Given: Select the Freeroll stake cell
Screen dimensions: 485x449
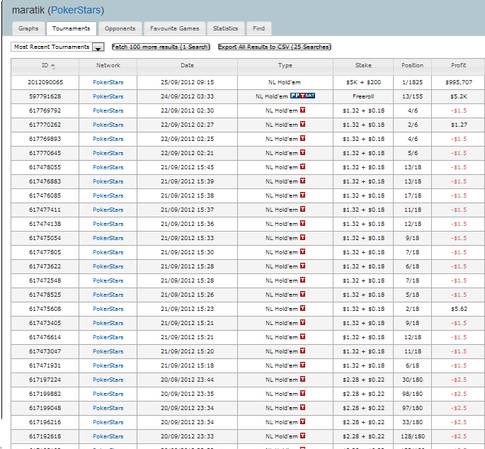Looking at the screenshot, I should coord(363,96).
